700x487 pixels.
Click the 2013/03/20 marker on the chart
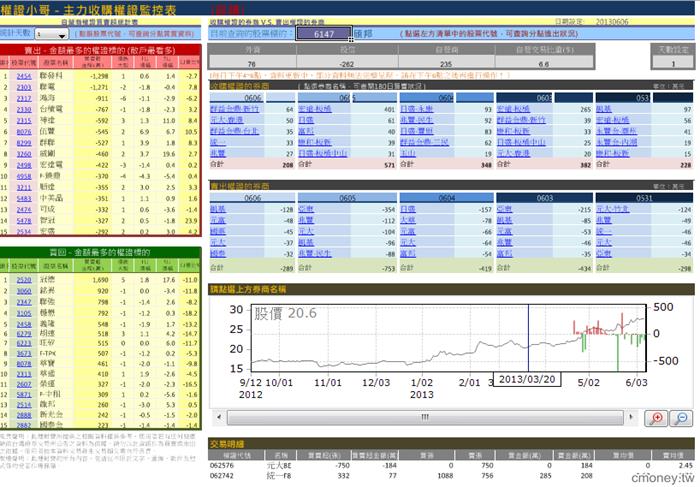[x=527, y=380]
